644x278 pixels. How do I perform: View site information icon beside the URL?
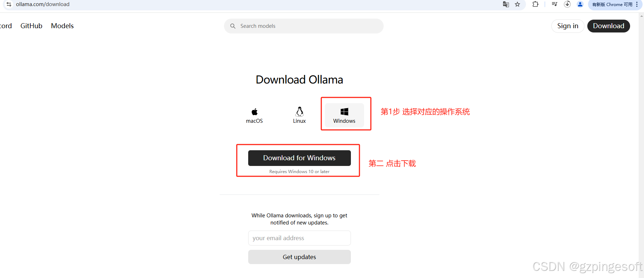(x=9, y=4)
